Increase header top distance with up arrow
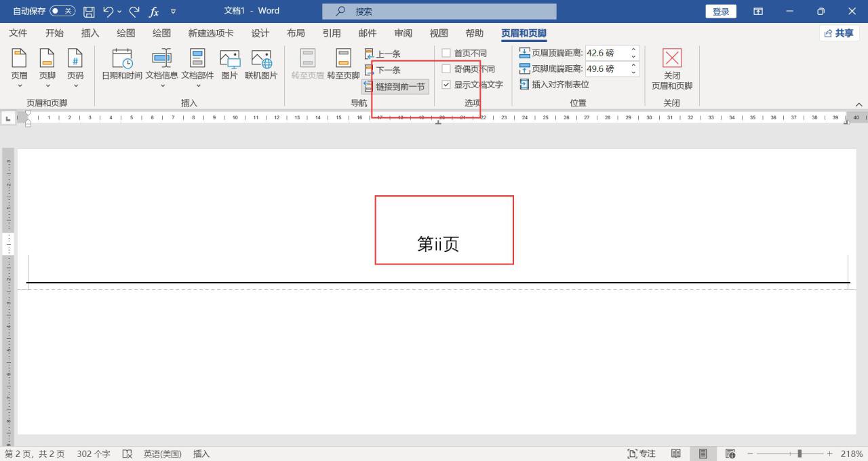Image resolution: width=868 pixels, height=461 pixels. 634,49
